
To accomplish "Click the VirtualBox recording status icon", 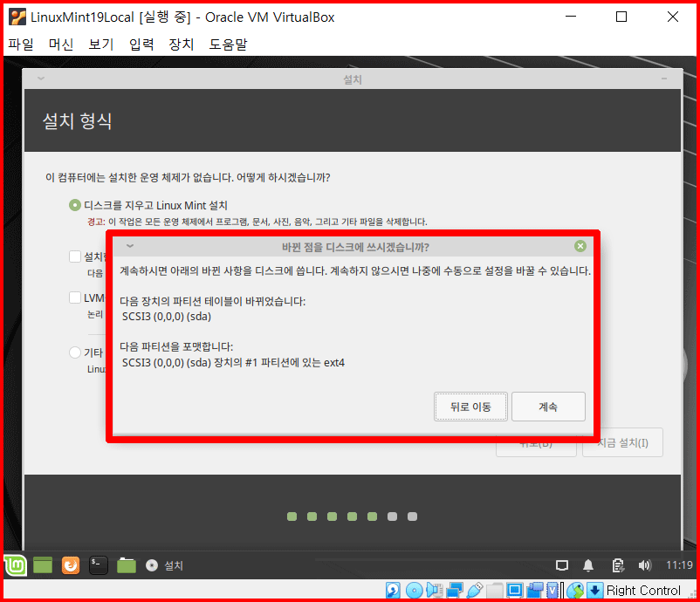I will pyautogui.click(x=534, y=591).
